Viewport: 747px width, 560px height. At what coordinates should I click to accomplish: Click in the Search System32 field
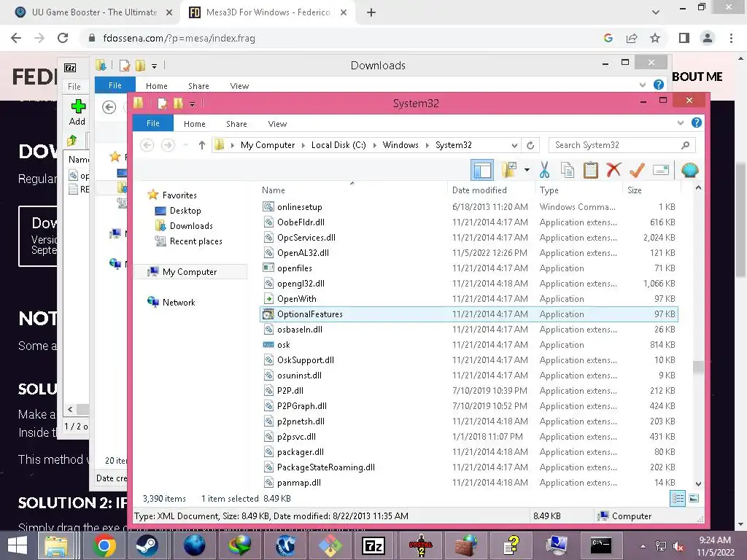(x=622, y=145)
